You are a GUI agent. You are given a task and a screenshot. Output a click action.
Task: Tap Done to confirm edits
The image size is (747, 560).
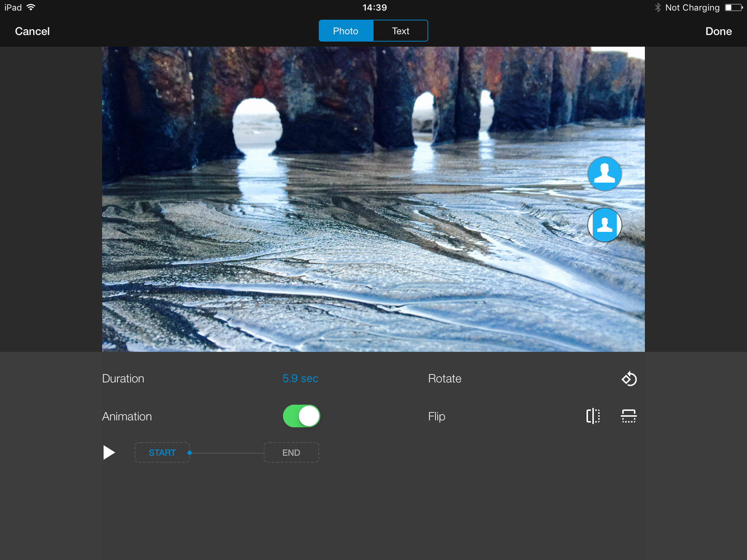click(x=718, y=31)
